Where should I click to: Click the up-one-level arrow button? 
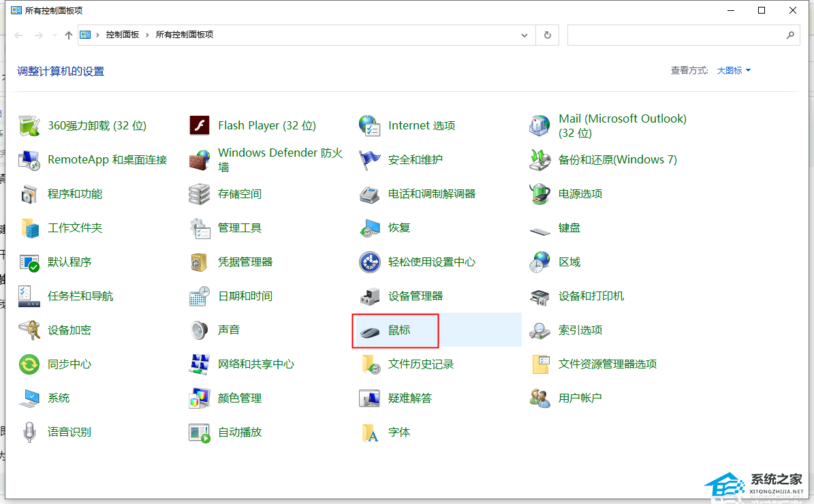69,35
